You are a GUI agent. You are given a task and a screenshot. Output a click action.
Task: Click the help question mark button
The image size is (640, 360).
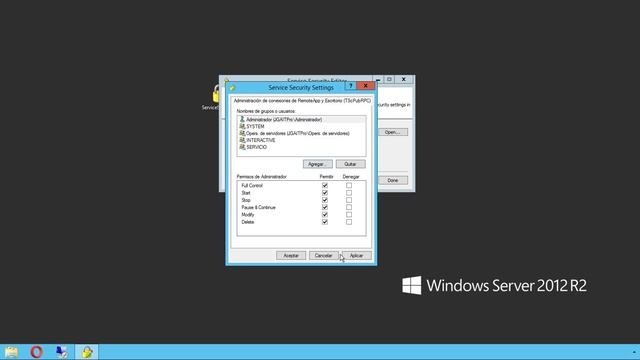point(350,86)
